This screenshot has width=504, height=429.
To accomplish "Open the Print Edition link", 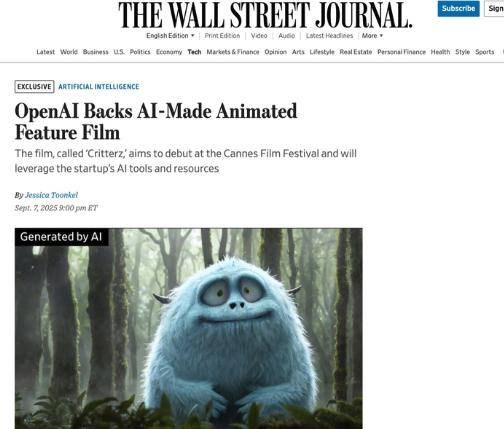I will tap(222, 36).
